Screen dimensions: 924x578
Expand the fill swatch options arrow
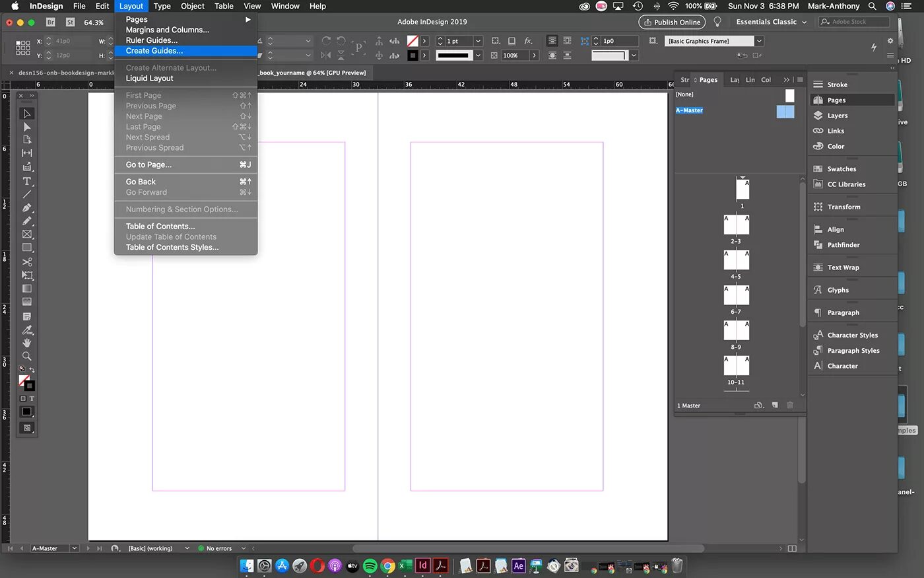[424, 41]
